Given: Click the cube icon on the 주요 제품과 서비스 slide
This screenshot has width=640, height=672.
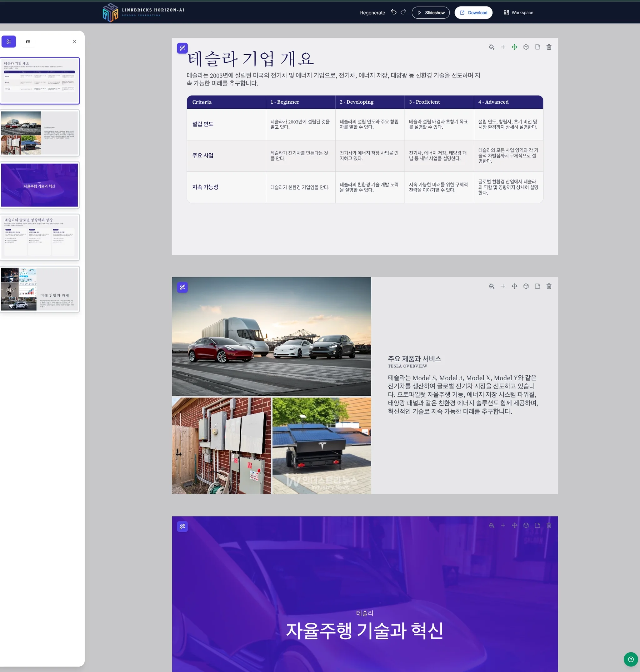Looking at the screenshot, I should pyautogui.click(x=526, y=286).
